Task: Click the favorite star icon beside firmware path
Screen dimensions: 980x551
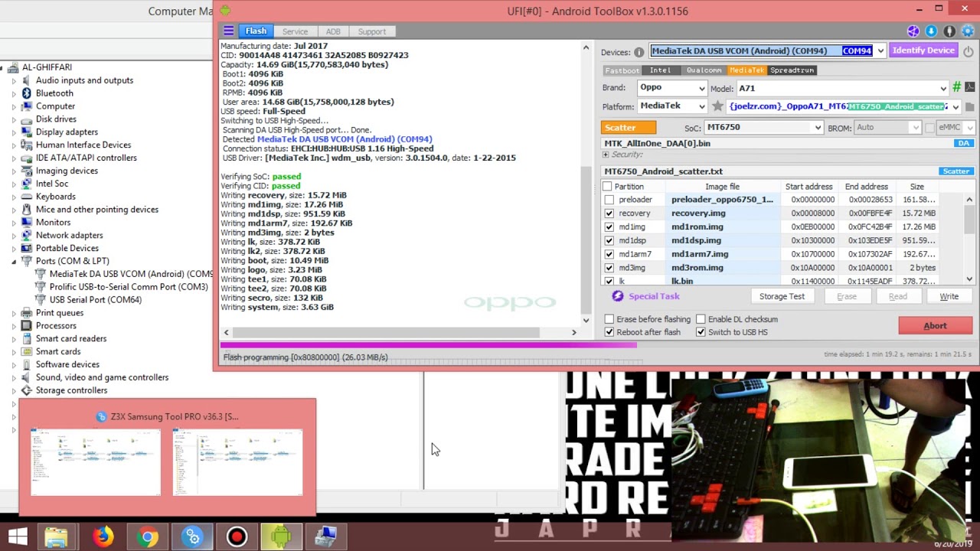Action: (x=717, y=106)
